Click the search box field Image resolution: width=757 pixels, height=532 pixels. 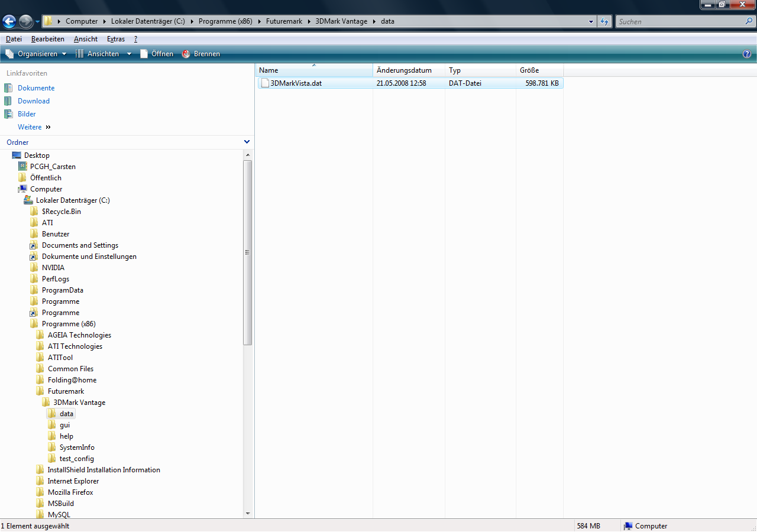(680, 21)
